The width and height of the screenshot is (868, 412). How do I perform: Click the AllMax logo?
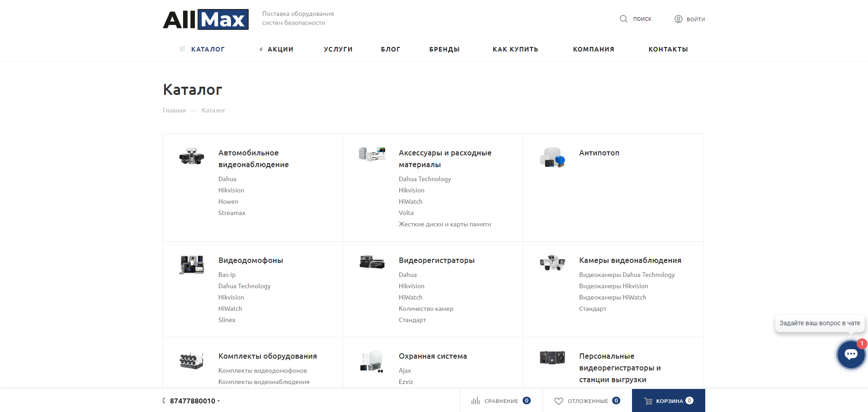tap(206, 19)
